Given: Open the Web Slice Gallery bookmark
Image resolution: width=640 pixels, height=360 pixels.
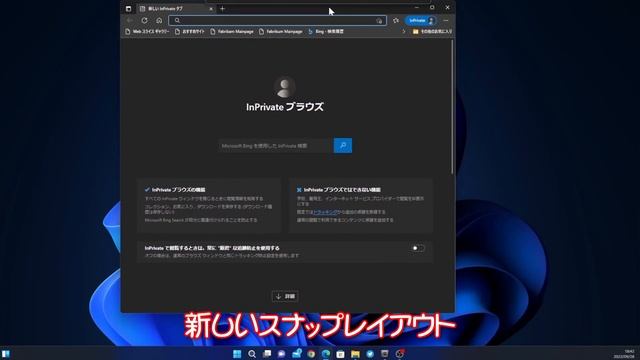Looking at the screenshot, I should [x=147, y=31].
